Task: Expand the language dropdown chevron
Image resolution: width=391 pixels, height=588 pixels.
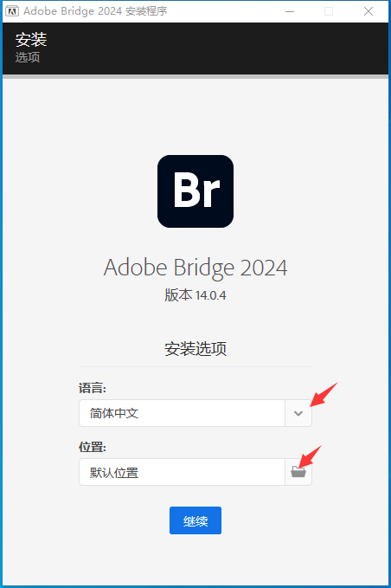Action: point(298,413)
